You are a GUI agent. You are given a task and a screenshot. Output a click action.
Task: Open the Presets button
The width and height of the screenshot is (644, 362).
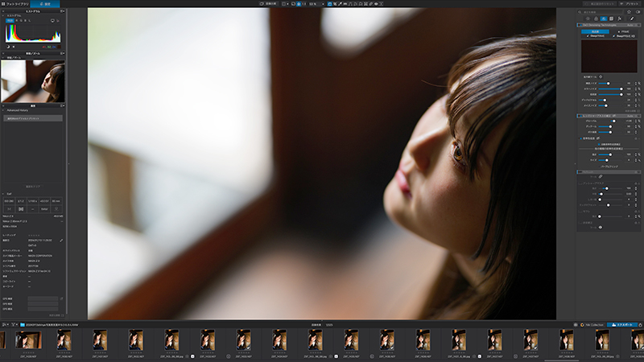pyautogui.click(x=630, y=4)
